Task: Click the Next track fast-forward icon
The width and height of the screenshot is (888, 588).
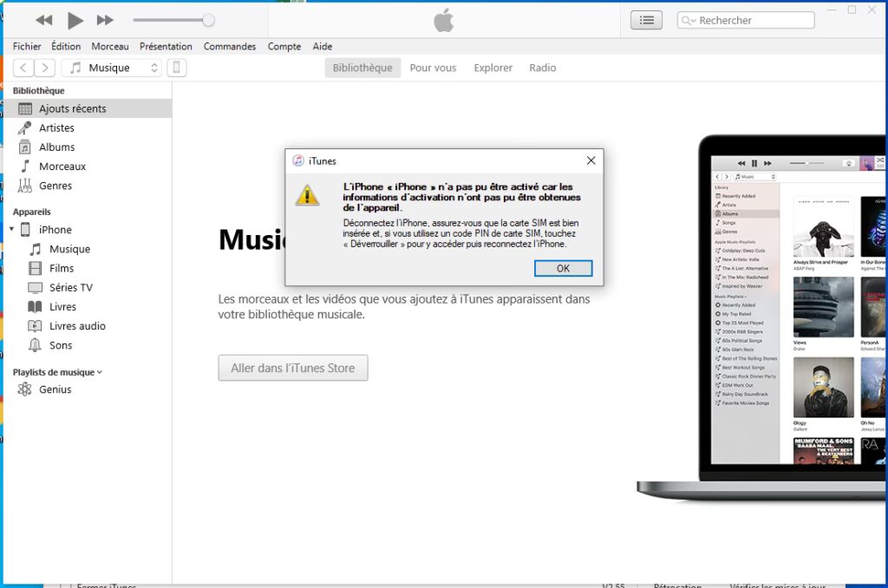Action: [105, 20]
